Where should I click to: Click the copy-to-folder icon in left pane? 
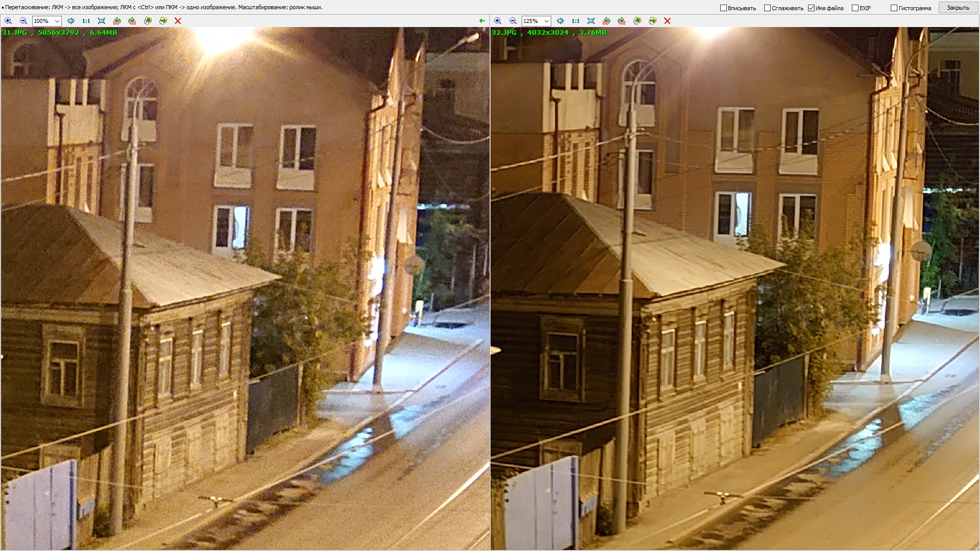[148, 21]
